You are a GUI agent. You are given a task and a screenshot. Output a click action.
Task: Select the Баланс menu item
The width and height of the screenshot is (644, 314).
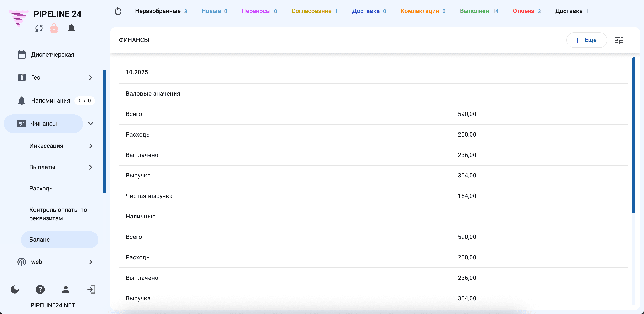(59, 240)
